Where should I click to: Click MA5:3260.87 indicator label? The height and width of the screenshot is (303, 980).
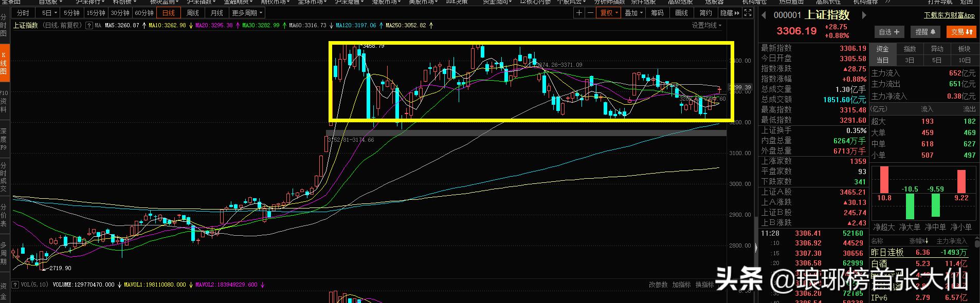(x=121, y=25)
